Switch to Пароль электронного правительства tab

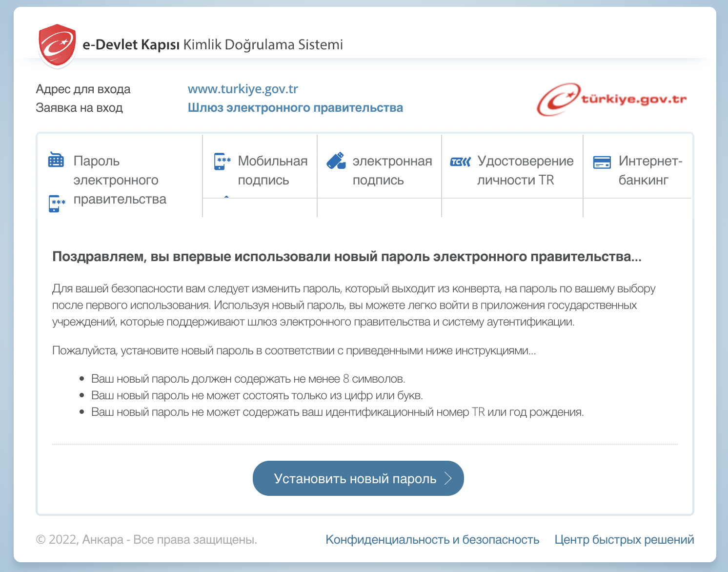click(x=120, y=180)
